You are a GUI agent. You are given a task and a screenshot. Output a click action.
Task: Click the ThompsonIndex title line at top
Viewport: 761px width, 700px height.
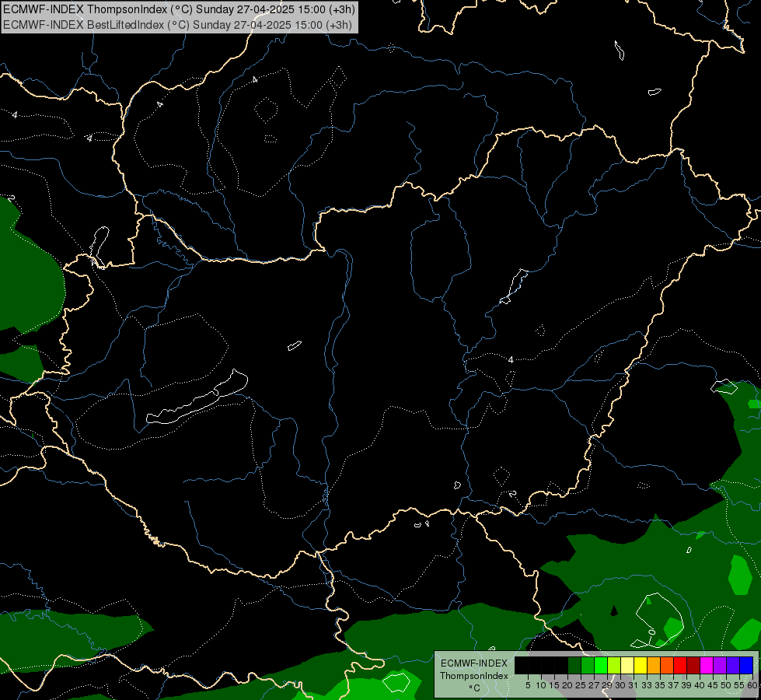coord(179,9)
